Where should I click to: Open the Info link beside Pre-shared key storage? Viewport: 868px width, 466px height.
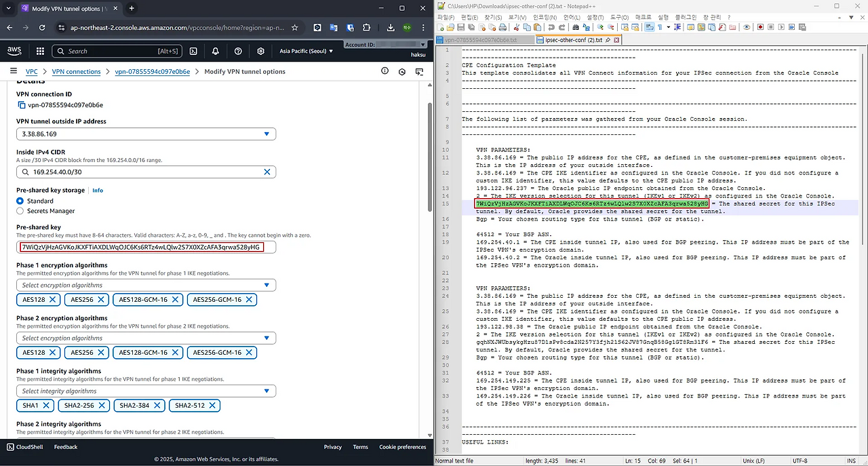[x=98, y=191]
